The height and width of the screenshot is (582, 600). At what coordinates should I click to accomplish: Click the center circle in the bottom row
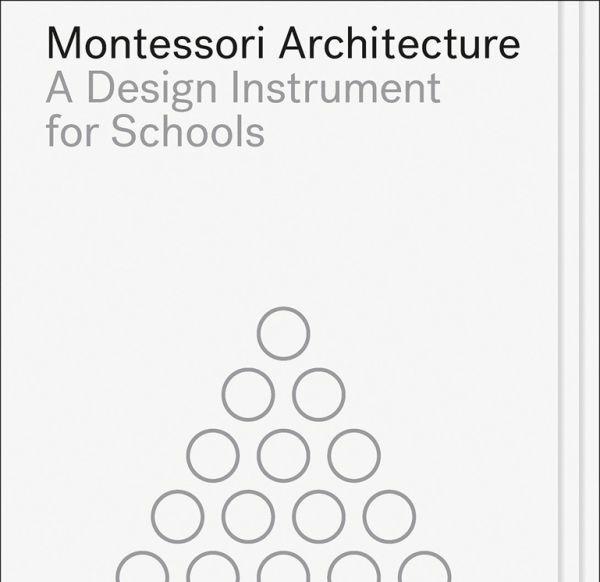tap(283, 570)
